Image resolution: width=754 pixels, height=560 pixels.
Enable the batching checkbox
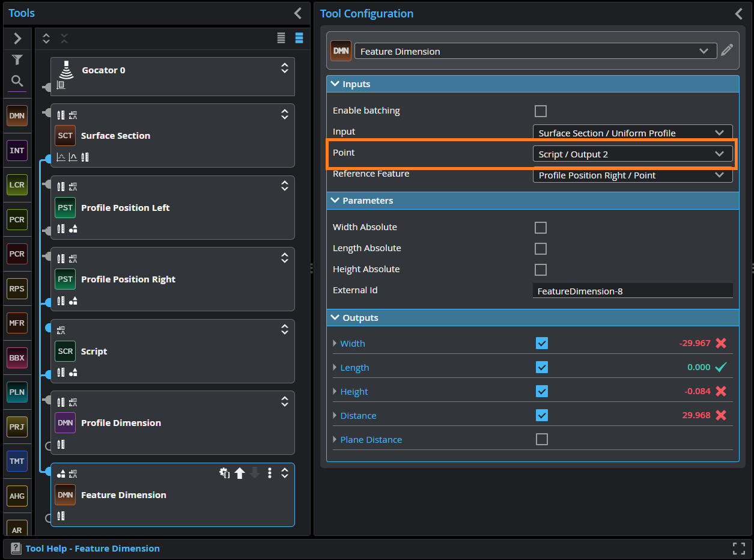(541, 111)
